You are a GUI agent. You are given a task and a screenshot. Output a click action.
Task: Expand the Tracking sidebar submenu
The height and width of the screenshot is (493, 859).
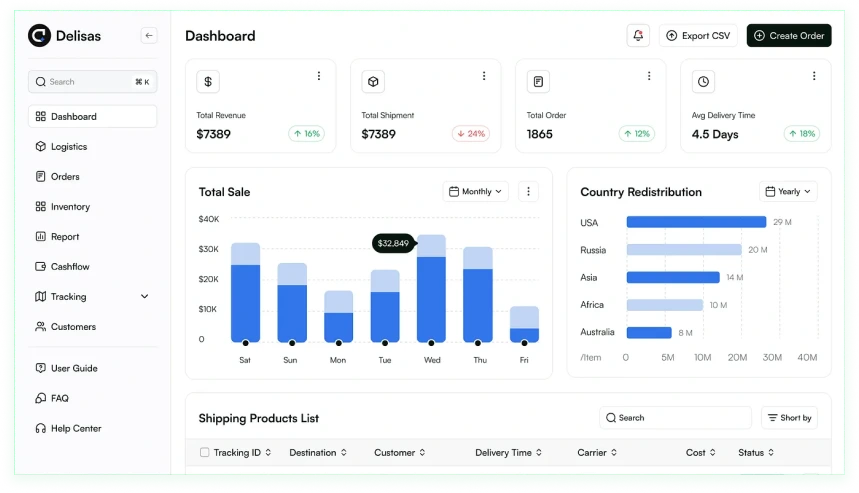coord(144,297)
